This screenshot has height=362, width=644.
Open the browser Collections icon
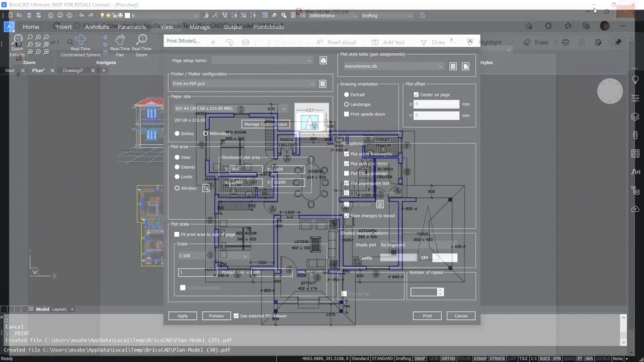[586, 26]
